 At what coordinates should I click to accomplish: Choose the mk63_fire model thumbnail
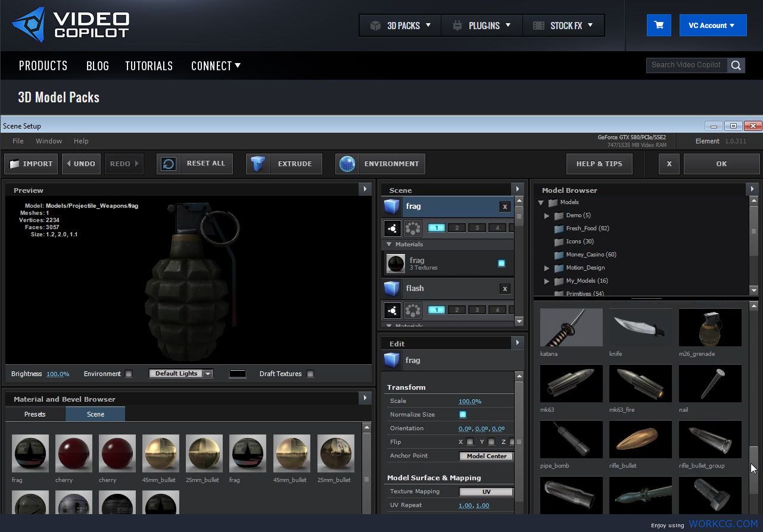tap(640, 384)
